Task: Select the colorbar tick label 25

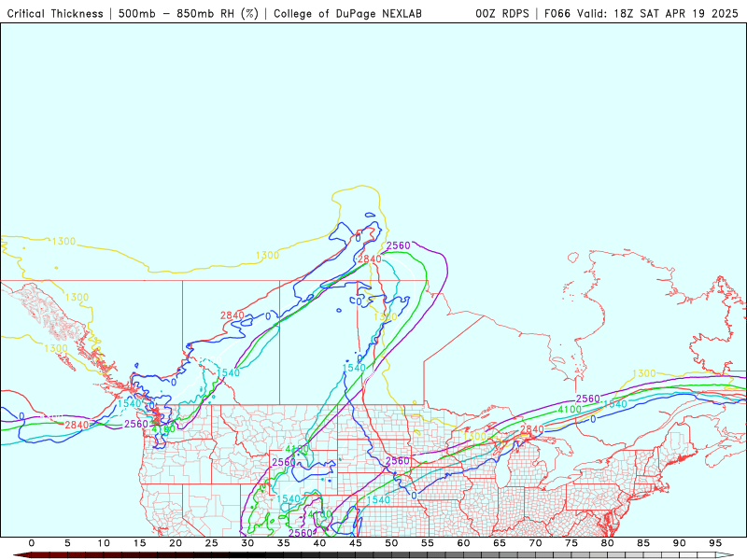Action: [x=212, y=543]
